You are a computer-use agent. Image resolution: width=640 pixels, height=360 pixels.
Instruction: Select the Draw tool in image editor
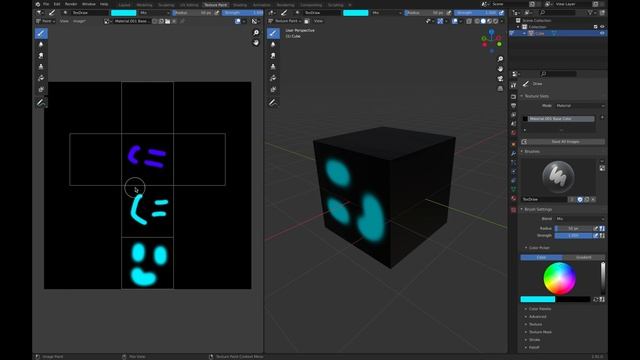click(41, 33)
